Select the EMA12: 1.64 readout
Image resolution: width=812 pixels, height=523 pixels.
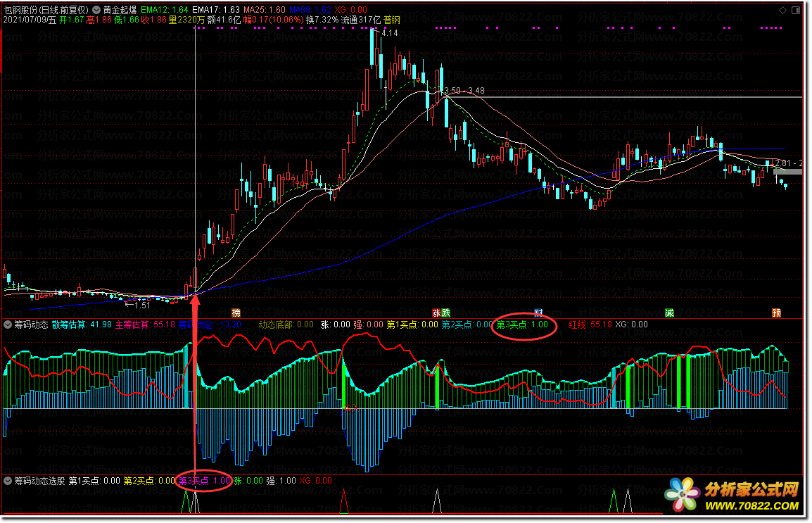coord(164,10)
